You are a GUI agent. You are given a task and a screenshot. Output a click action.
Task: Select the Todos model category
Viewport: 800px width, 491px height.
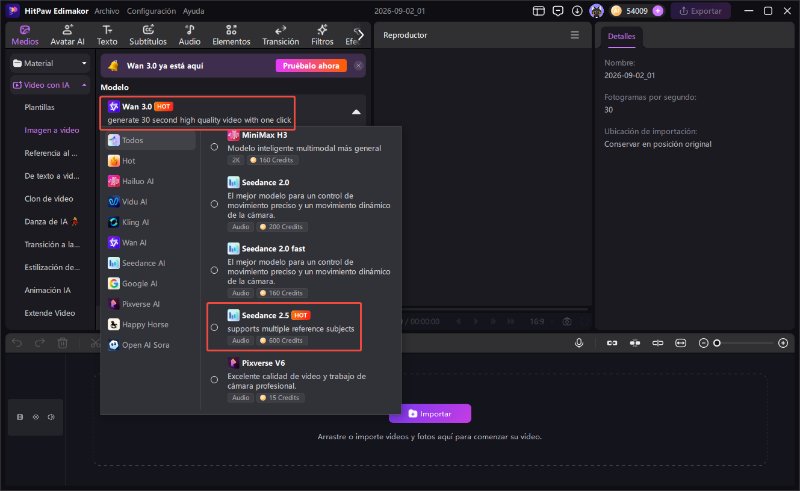[151, 140]
